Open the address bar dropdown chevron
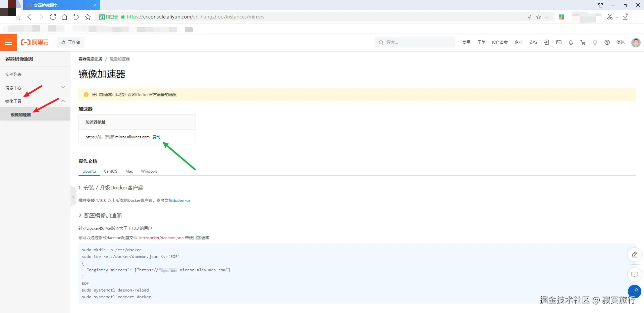This screenshot has height=313, width=644. tap(546, 17)
